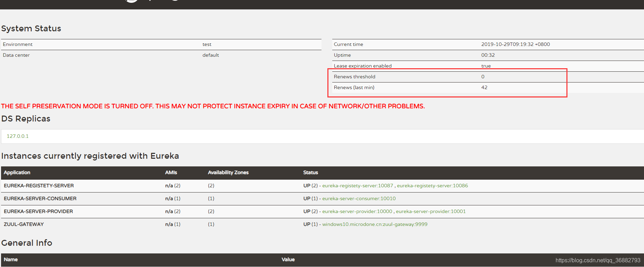The width and height of the screenshot is (644, 267).
Task: Select the EUREKA-SERVER-PROVIDER application name
Action: coord(38,211)
